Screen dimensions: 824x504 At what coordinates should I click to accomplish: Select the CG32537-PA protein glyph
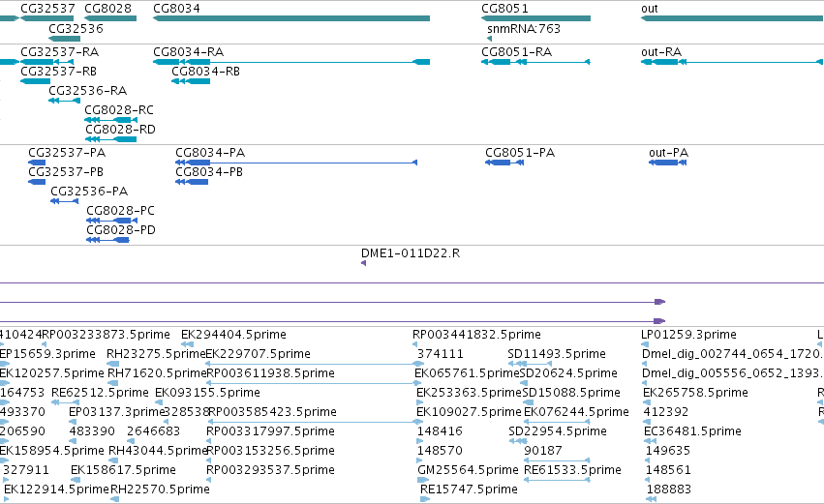37,163
